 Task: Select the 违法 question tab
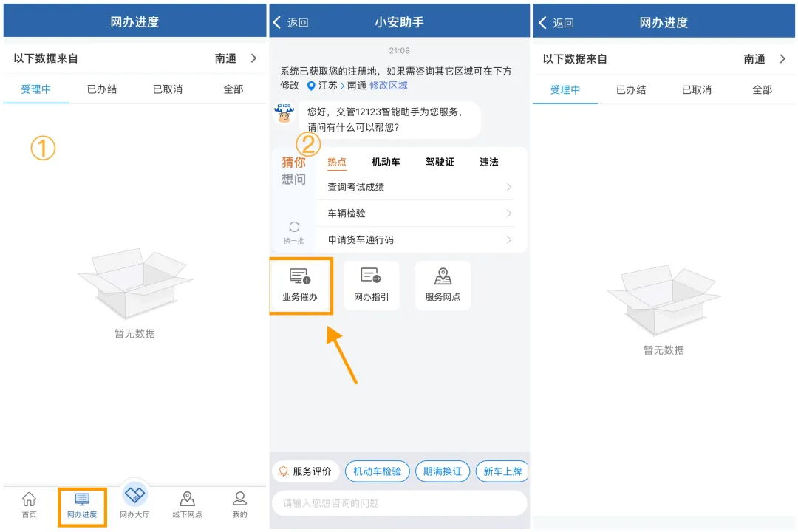tap(489, 162)
